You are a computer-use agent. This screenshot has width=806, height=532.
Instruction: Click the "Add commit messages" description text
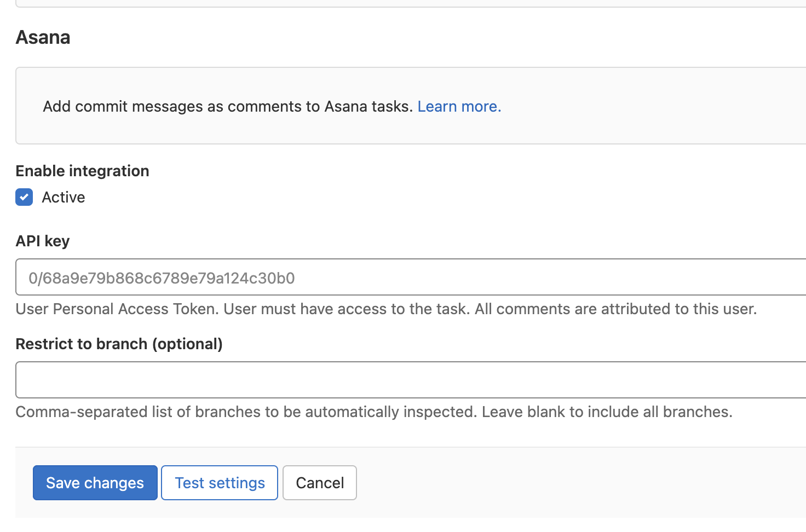tap(227, 106)
